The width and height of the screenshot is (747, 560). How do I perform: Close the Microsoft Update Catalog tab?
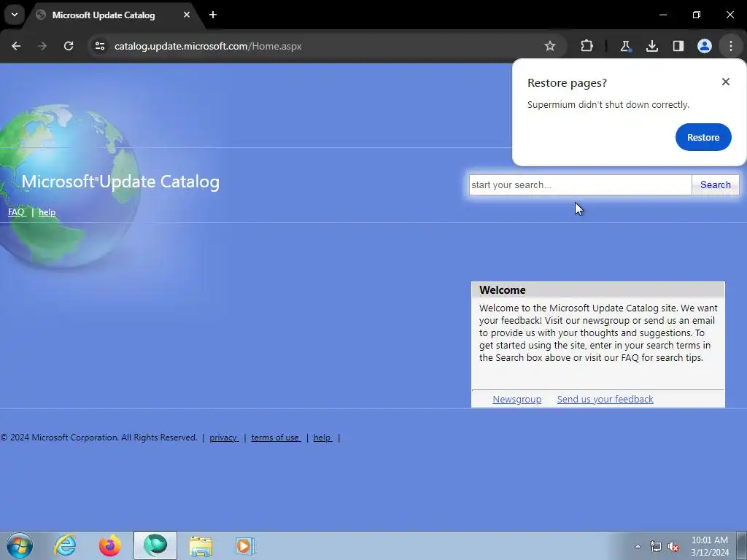click(186, 15)
